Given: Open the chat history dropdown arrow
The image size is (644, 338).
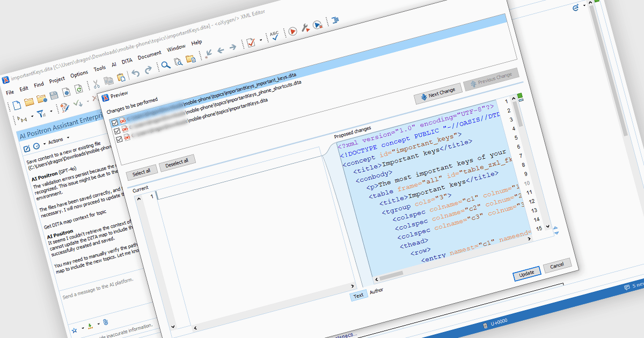Looking at the screenshot, I should [x=45, y=144].
